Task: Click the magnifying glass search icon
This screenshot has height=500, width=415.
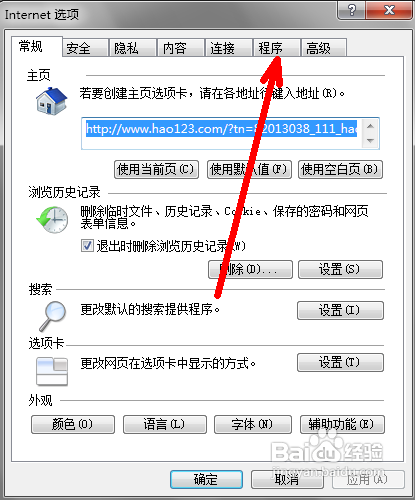Action: [x=52, y=316]
